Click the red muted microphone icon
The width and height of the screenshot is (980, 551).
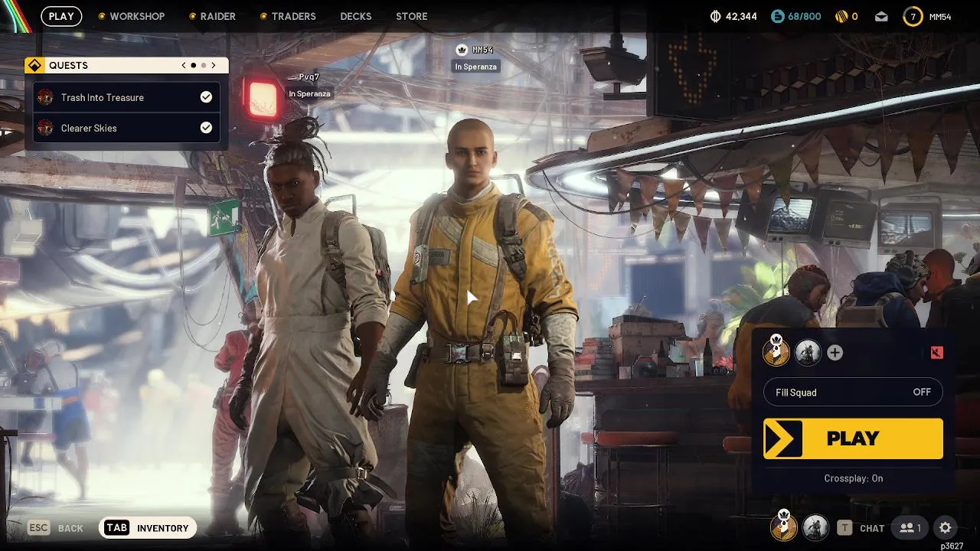(x=936, y=352)
